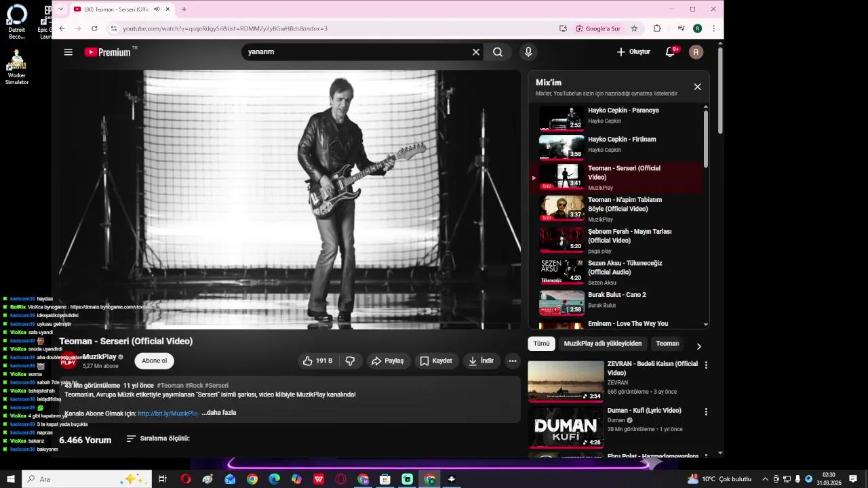This screenshot has height=488, width=868.
Task: Click the Google'a Sor button
Action: point(598,28)
